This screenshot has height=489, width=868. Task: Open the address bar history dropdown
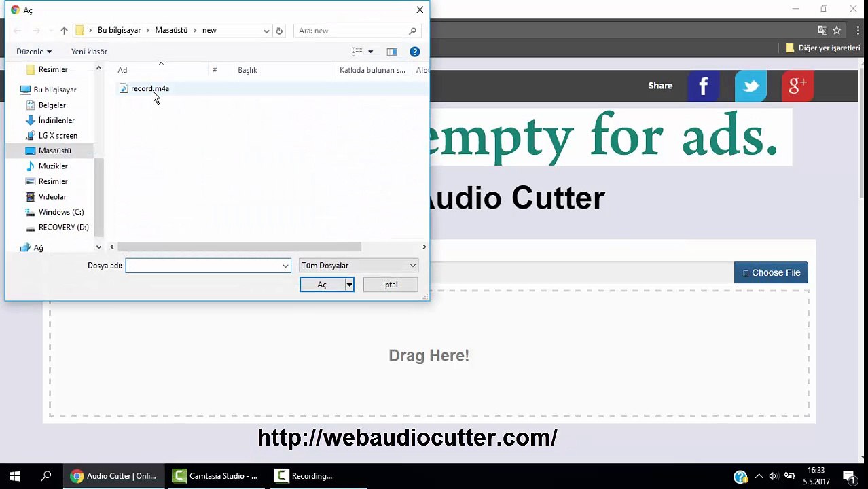pos(266,31)
